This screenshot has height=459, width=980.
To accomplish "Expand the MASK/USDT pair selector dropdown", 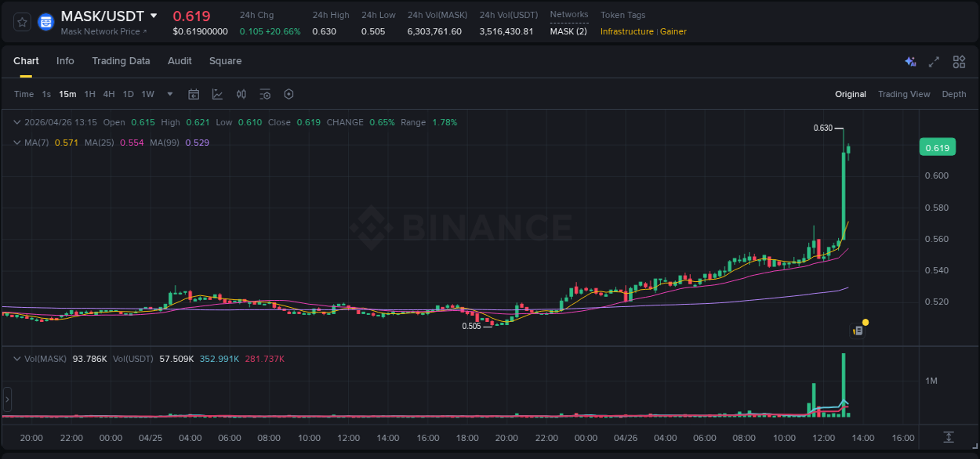I will [x=154, y=15].
